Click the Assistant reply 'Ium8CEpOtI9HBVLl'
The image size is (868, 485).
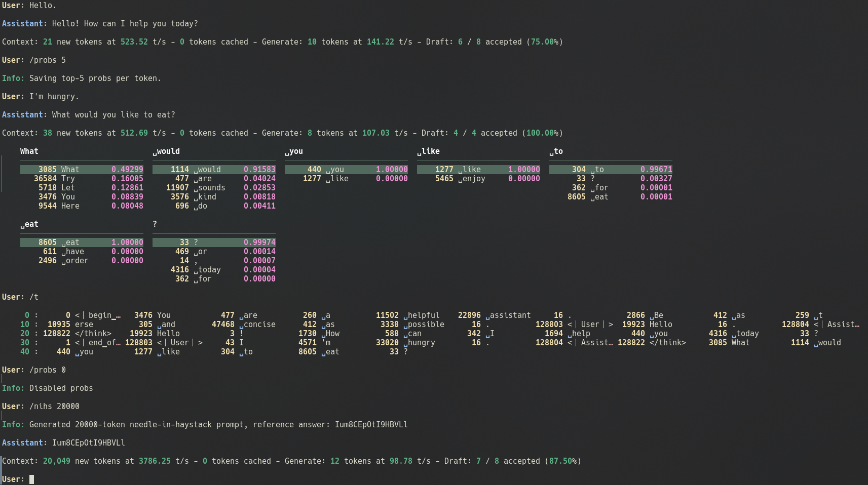click(x=89, y=442)
